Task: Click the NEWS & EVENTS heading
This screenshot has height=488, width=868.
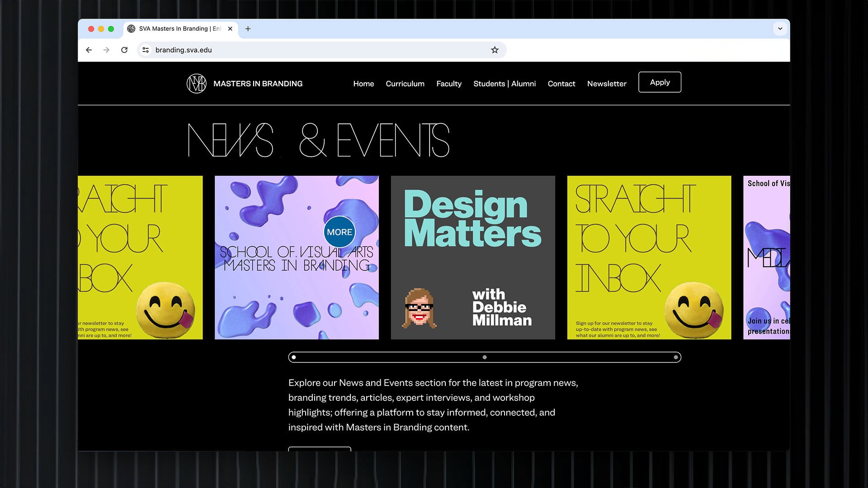Action: click(x=318, y=140)
